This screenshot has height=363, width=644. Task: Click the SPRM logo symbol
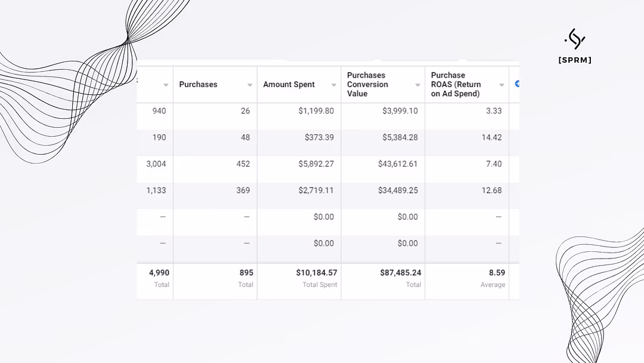575,39
